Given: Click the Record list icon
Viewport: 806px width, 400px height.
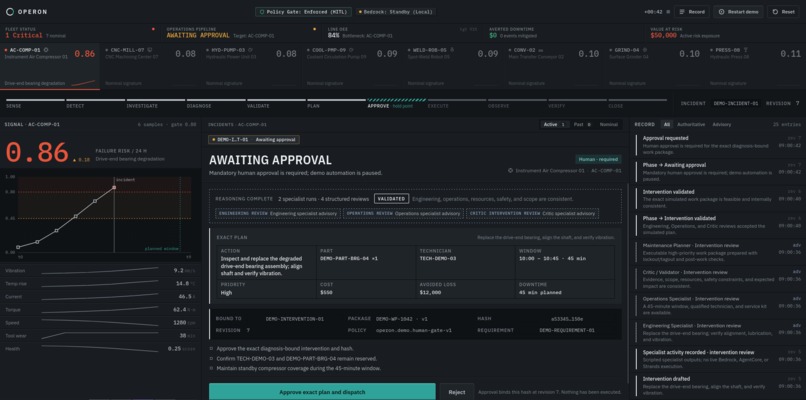Looking at the screenshot, I should pos(683,12).
